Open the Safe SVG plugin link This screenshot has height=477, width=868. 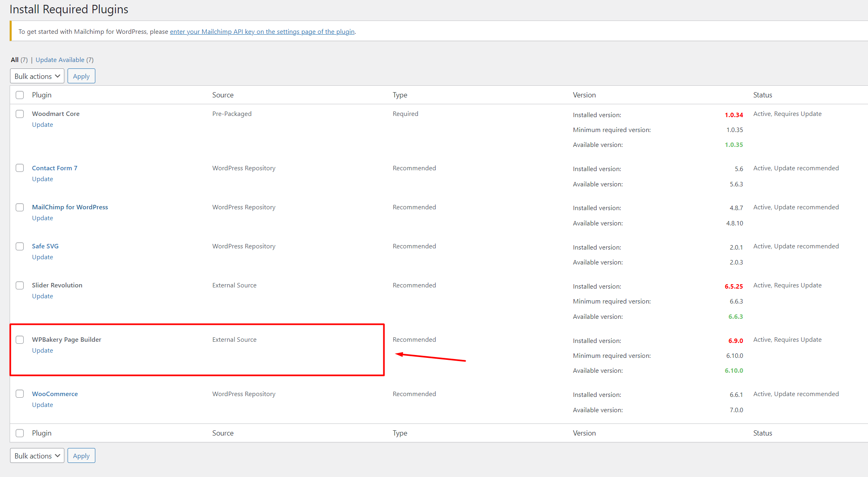(x=45, y=246)
